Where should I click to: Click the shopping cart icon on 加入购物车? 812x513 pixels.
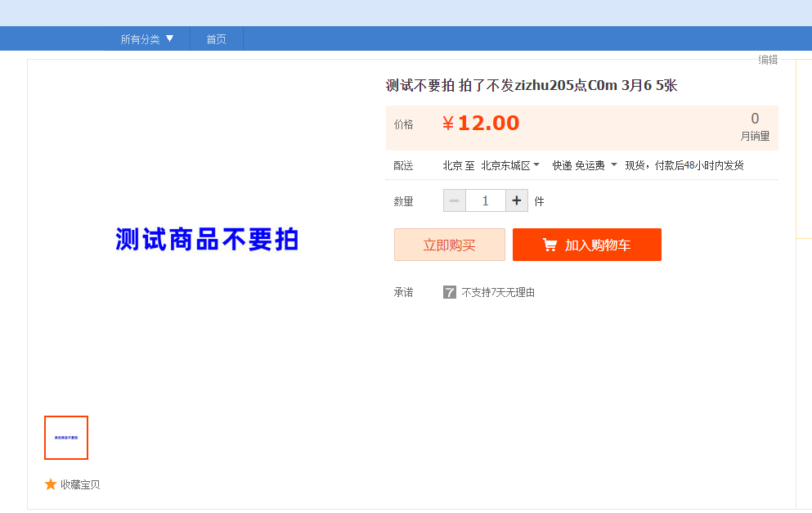[550, 245]
